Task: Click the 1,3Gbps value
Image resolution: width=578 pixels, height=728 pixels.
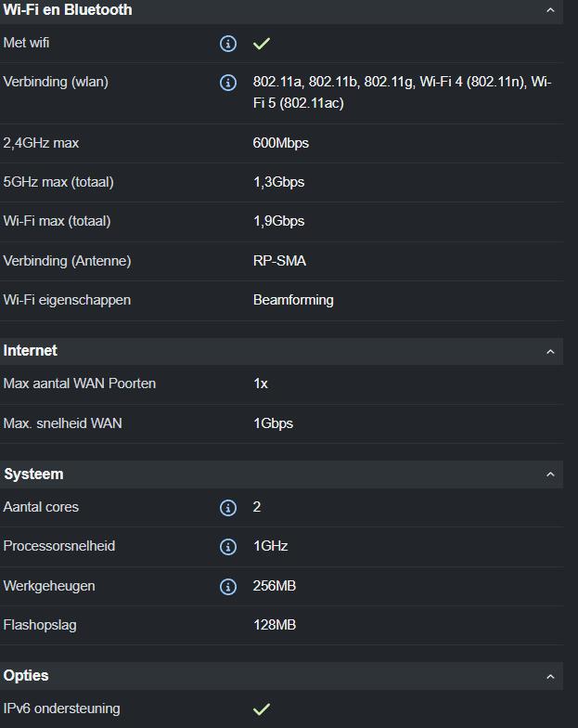Action: click(x=278, y=182)
